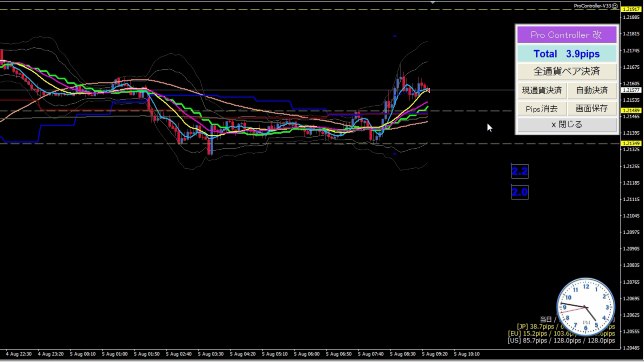Click the ProController-V33 smiley face icon

615,6
